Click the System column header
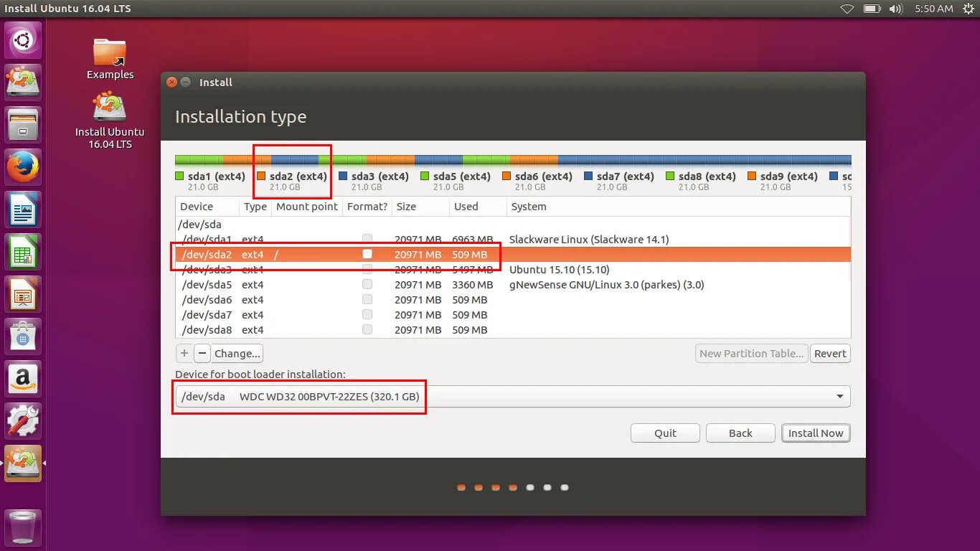 [678, 207]
